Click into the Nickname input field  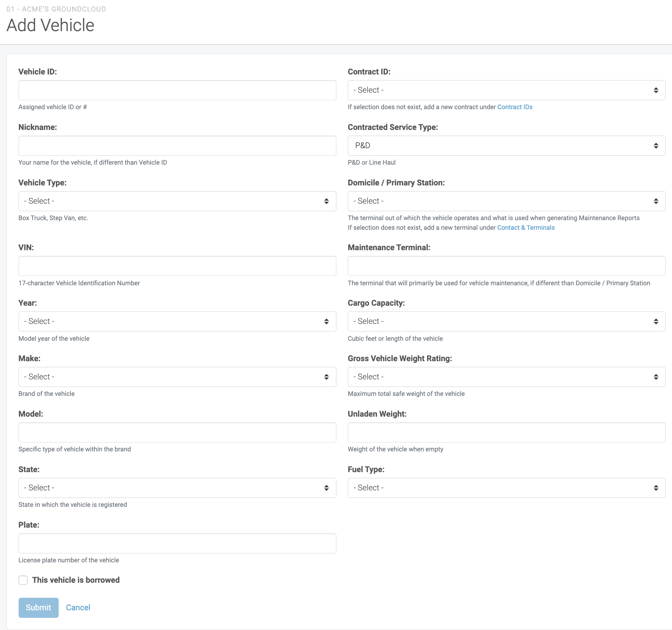pos(177,146)
